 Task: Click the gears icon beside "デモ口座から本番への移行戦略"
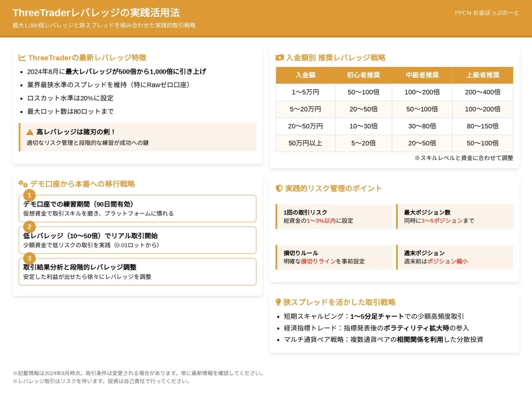[23, 184]
